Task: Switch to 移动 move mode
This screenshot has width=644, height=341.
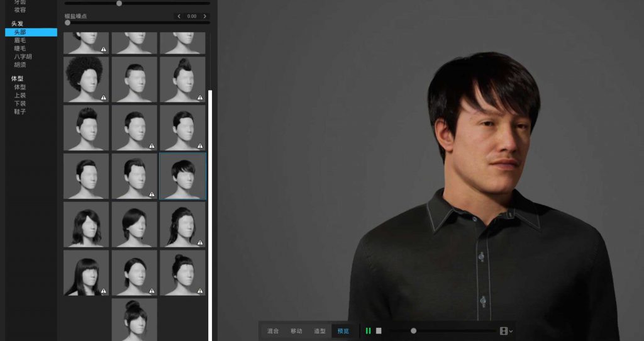Action: 296,331
